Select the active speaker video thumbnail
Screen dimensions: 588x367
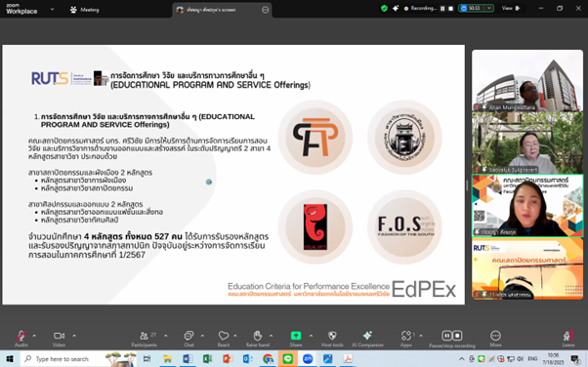[527, 205]
